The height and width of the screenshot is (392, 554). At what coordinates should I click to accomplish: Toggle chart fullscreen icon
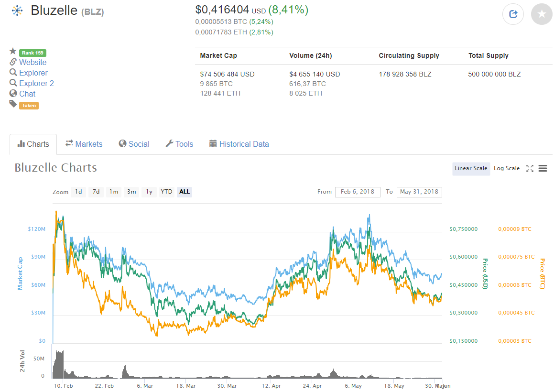(530, 168)
